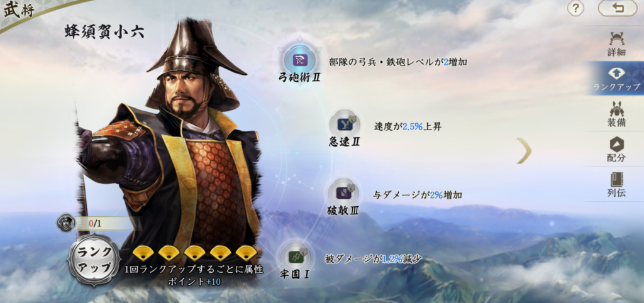Switch to the ランクアップ tab
Image resolution: width=644 pixels, height=303 pixels.
coord(616,79)
